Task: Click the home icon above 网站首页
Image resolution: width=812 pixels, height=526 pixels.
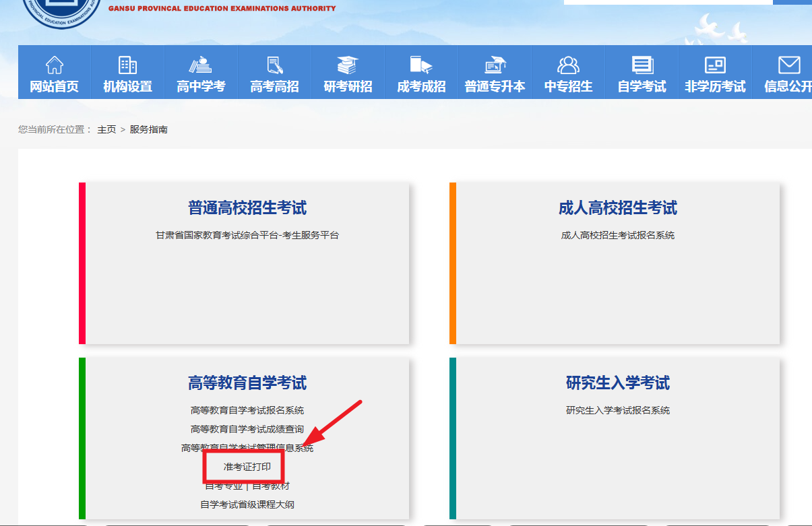Action: click(x=54, y=65)
